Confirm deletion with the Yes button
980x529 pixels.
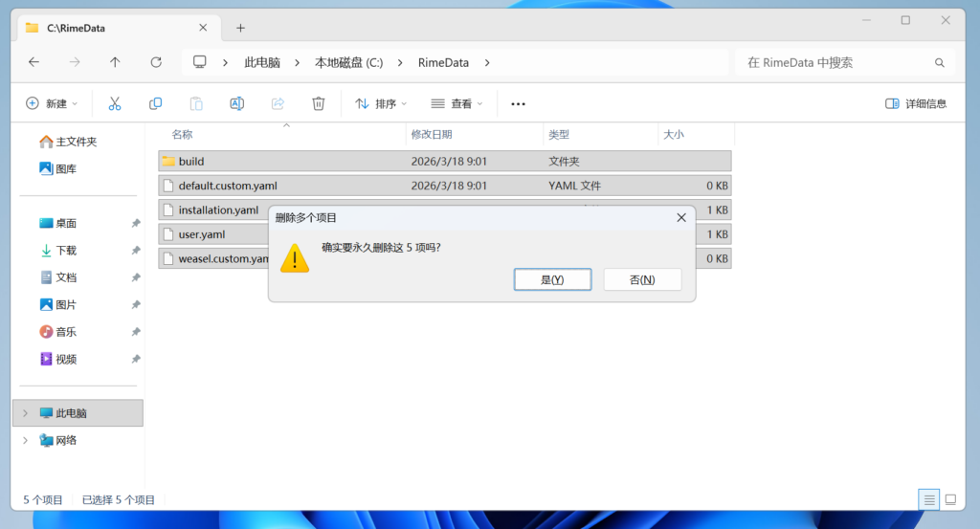(x=552, y=279)
